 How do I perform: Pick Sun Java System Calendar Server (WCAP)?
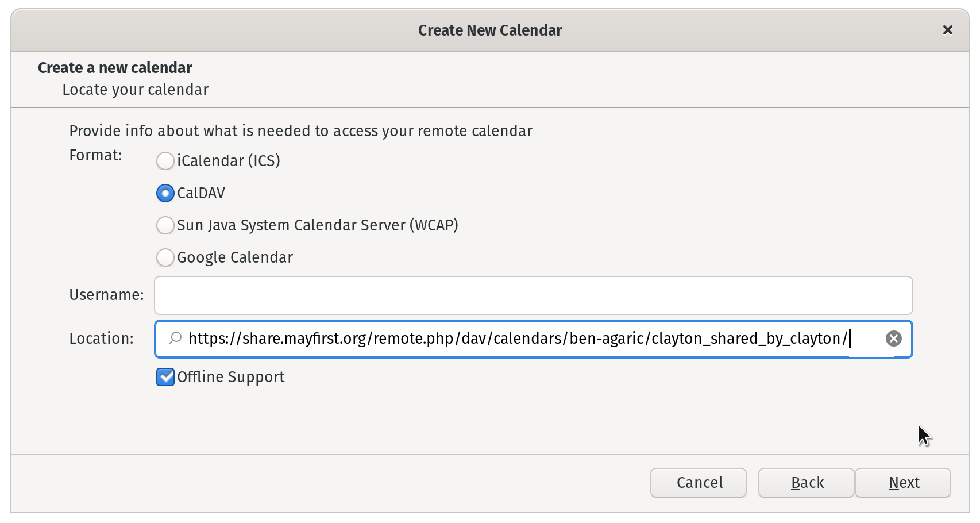(x=165, y=225)
